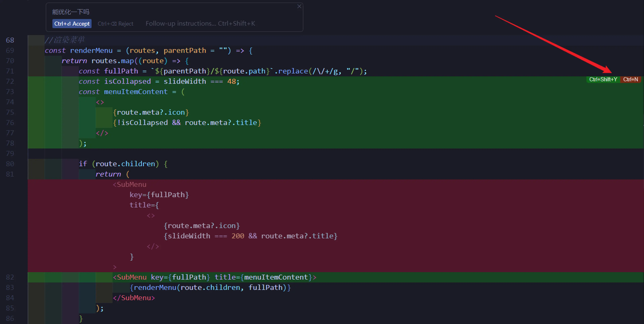This screenshot has width=644, height=324.
Task: Click the prompt text 能优化一下吗
Action: pos(71,12)
